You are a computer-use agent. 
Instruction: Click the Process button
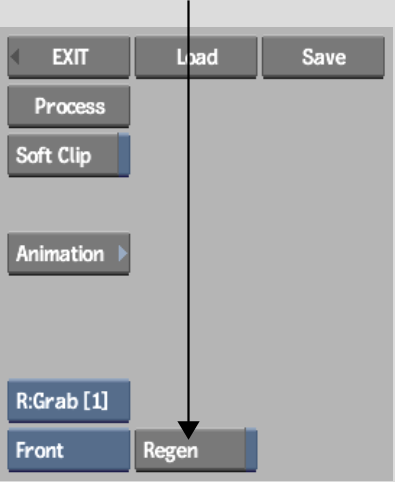(x=69, y=106)
